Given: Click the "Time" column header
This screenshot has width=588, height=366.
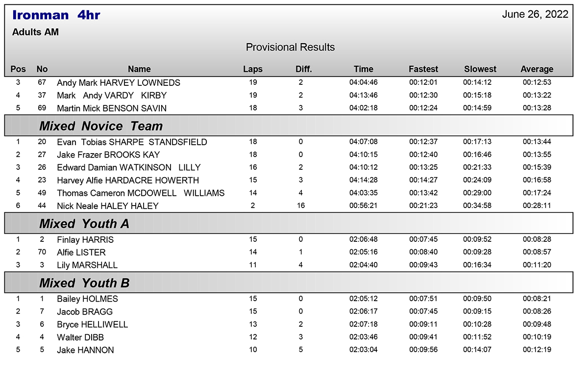Looking at the screenshot, I should tap(364, 69).
